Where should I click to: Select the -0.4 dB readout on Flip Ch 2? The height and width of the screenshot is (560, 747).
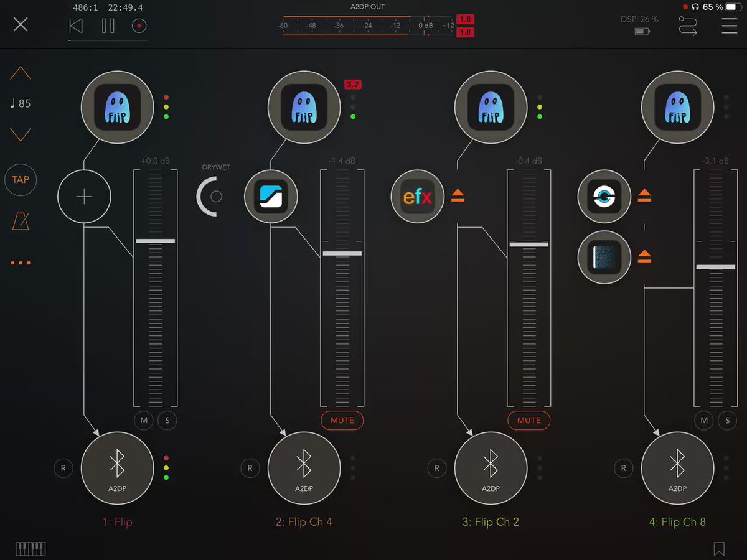point(529,161)
